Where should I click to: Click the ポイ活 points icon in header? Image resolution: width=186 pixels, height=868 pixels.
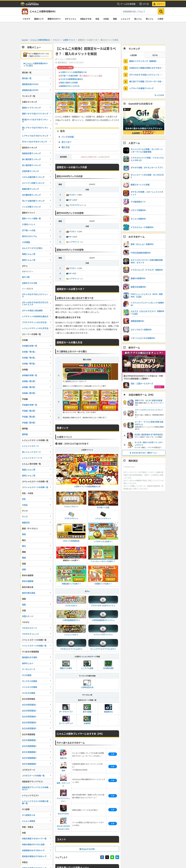click(141, 4)
